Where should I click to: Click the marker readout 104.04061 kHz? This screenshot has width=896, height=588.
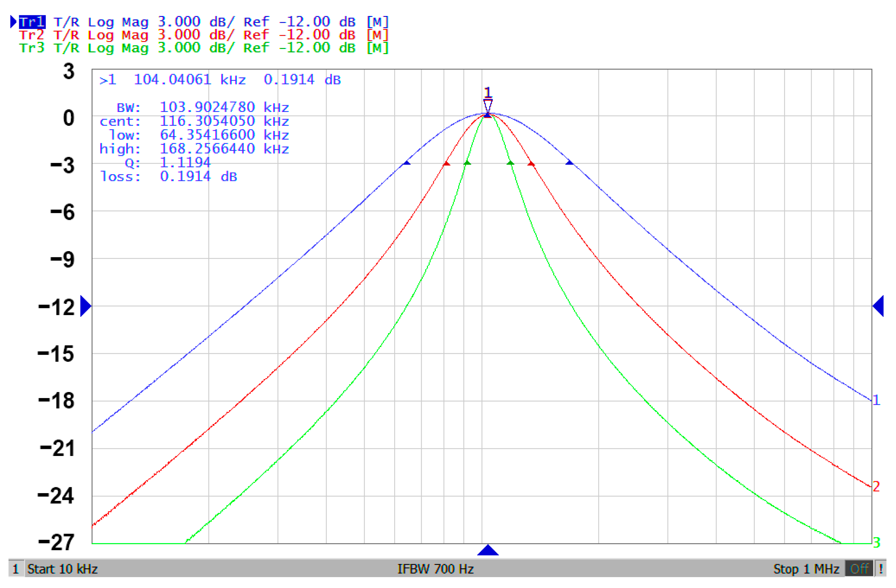(190, 80)
